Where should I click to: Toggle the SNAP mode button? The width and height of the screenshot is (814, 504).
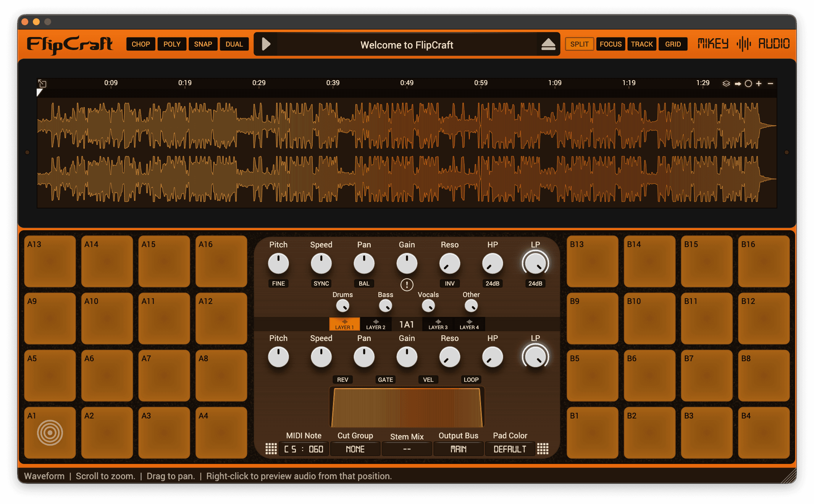[203, 44]
